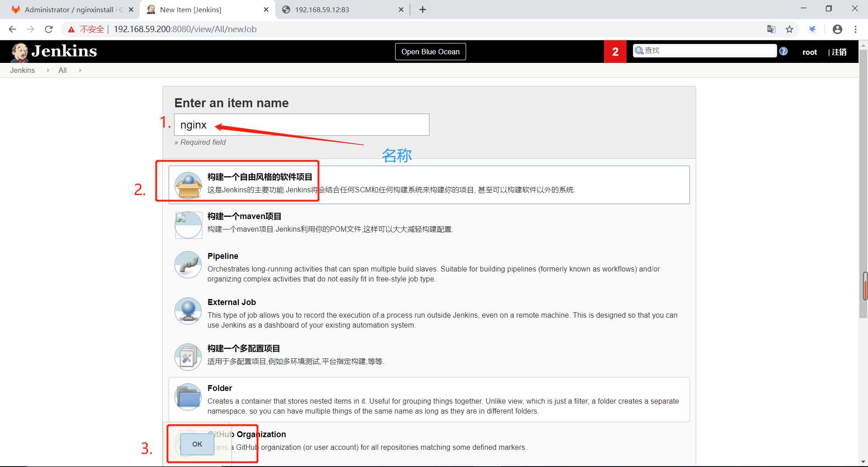The width and height of the screenshot is (868, 467).
Task: Click the Pipeline description text
Action: pyautogui.click(x=434, y=274)
